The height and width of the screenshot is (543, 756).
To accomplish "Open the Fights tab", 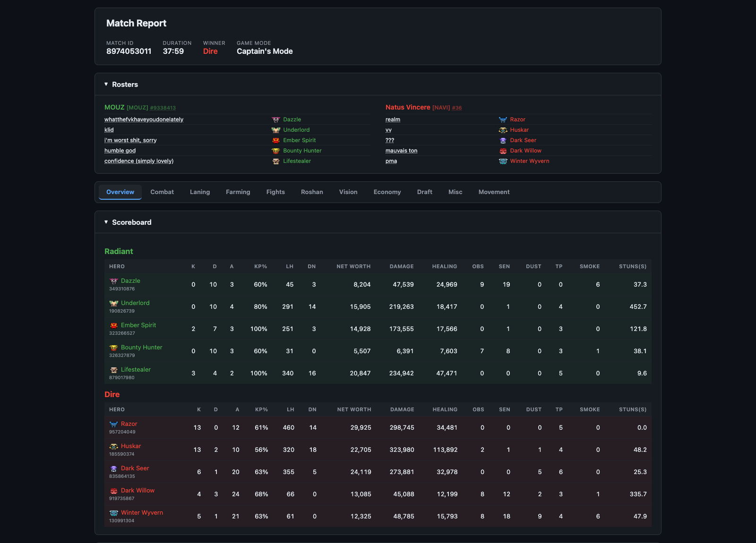I will click(275, 192).
